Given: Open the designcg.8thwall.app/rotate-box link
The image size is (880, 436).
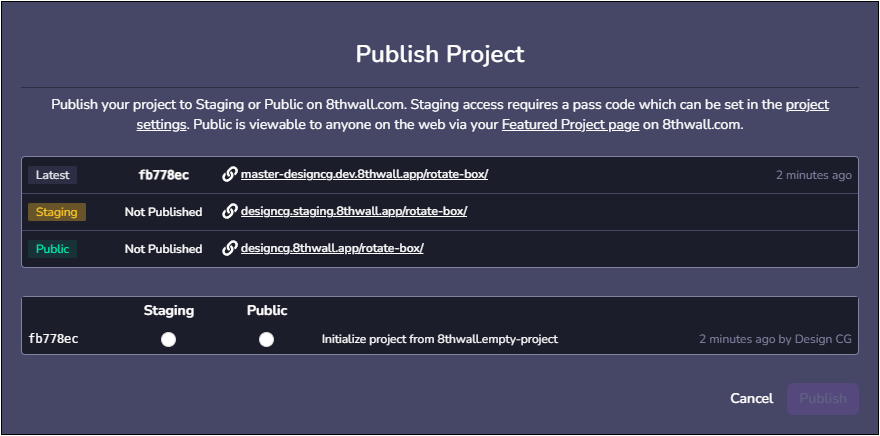Looking at the screenshot, I should click(332, 248).
